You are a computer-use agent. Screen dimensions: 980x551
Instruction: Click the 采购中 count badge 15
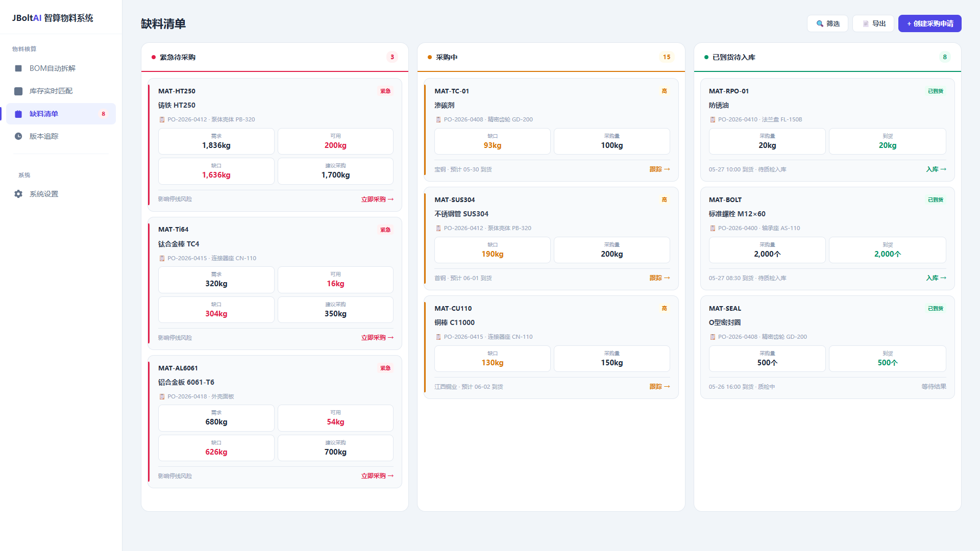(x=667, y=57)
